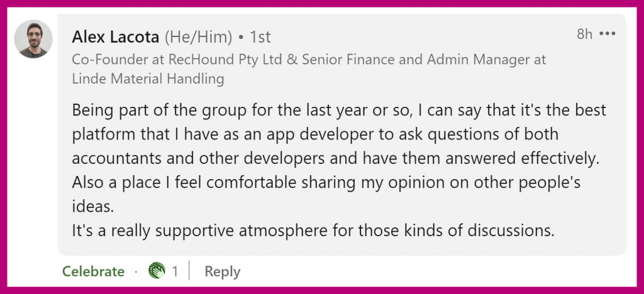Click the word "ideas." in the comment
644x294 pixels.
(x=92, y=206)
